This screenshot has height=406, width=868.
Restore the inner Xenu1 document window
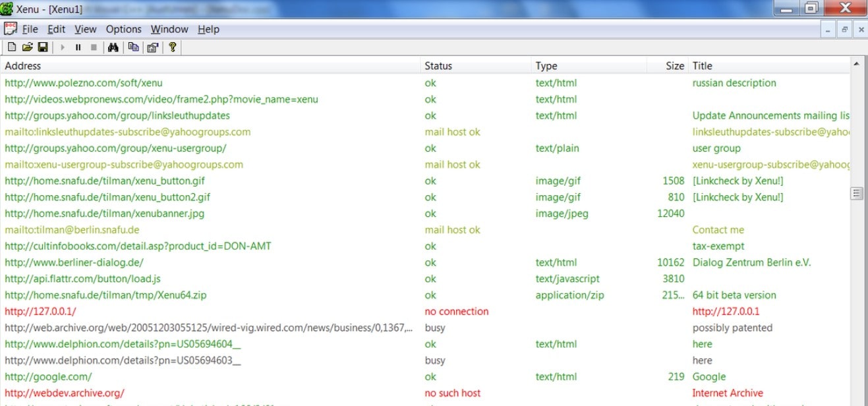coord(845,30)
